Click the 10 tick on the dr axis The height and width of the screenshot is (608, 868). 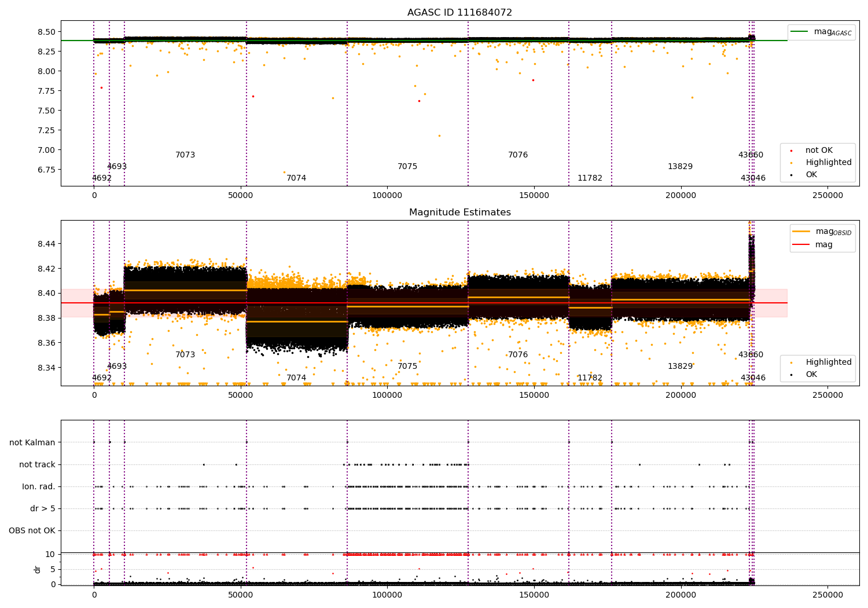pos(51,554)
